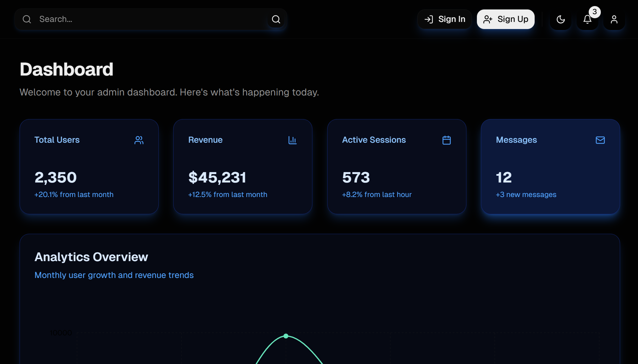Image resolution: width=638 pixels, height=364 pixels.
Task: Click the chart's peak data point
Action: (286, 336)
